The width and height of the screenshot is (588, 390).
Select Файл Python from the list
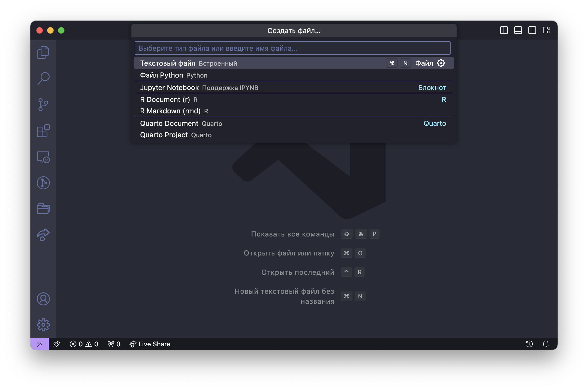[294, 75]
